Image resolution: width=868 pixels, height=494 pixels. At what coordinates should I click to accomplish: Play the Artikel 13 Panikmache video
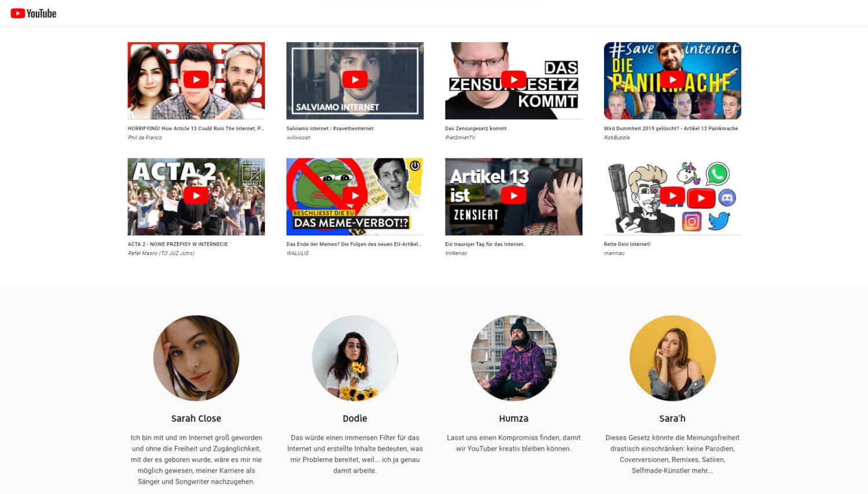[672, 80]
